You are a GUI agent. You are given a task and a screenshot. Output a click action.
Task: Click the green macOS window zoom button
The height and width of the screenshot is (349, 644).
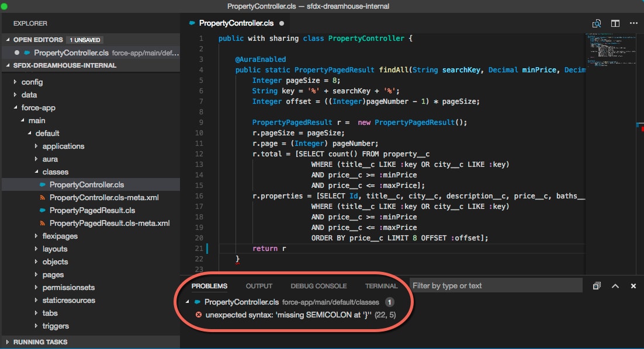4,6
